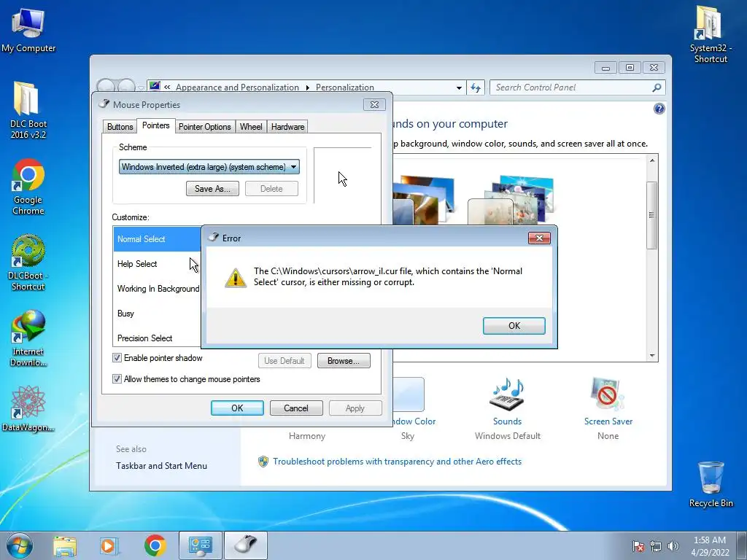The width and height of the screenshot is (747, 560).
Task: Open the Recycle Bin
Action: (x=711, y=484)
